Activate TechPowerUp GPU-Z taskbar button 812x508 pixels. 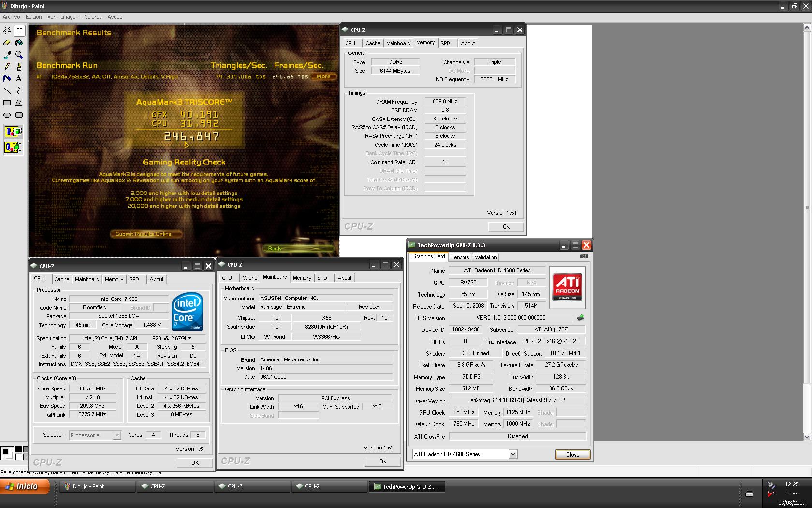pyautogui.click(x=407, y=487)
